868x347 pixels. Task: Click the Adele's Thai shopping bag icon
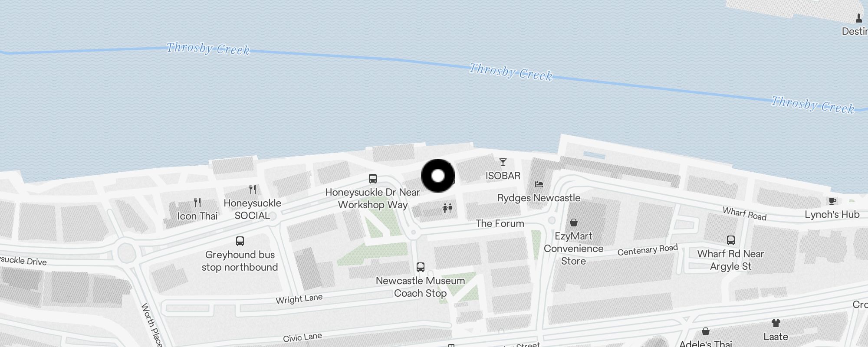click(x=706, y=331)
